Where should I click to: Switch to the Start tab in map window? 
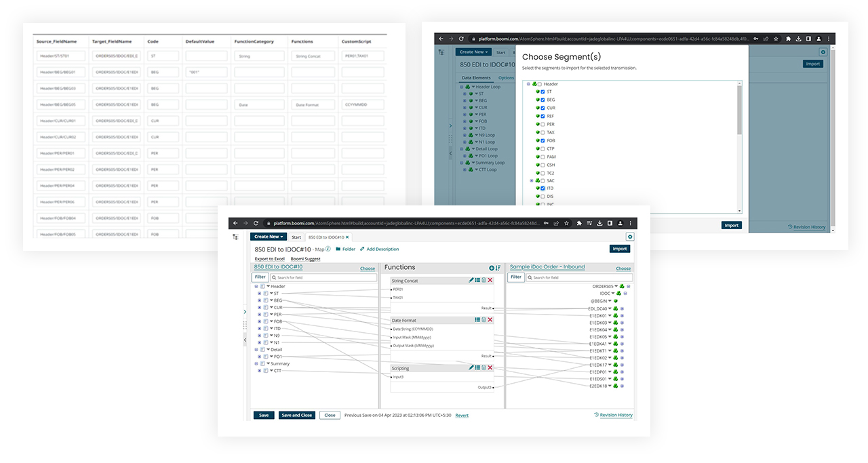point(296,237)
